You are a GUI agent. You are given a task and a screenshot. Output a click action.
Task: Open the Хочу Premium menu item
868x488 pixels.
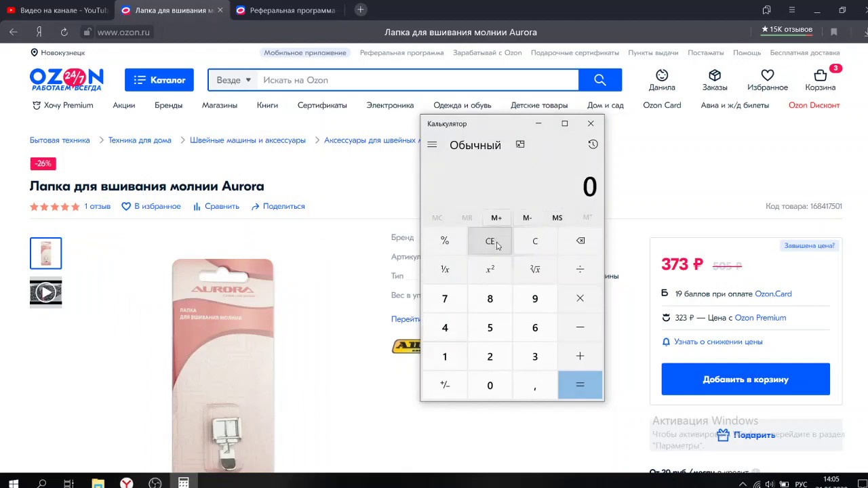(63, 105)
